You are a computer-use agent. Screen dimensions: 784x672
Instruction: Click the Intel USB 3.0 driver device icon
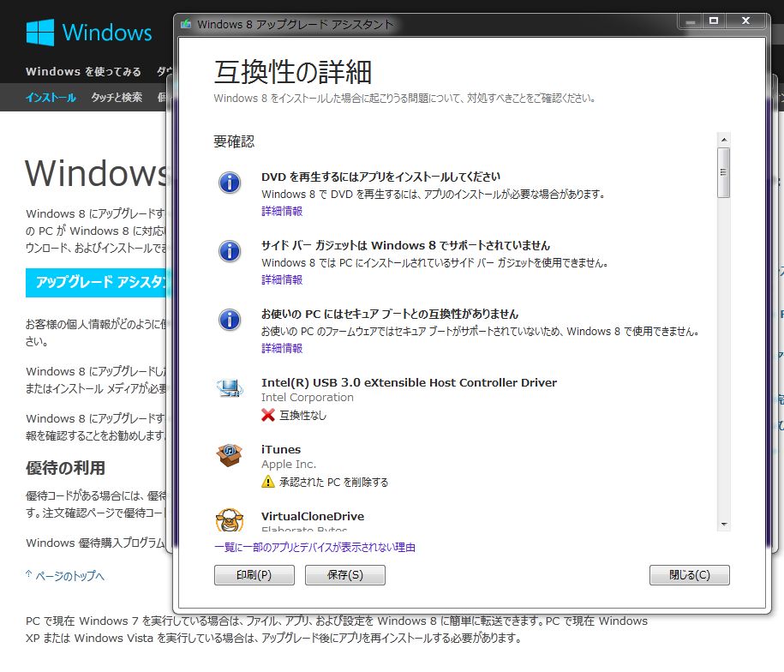pos(230,388)
